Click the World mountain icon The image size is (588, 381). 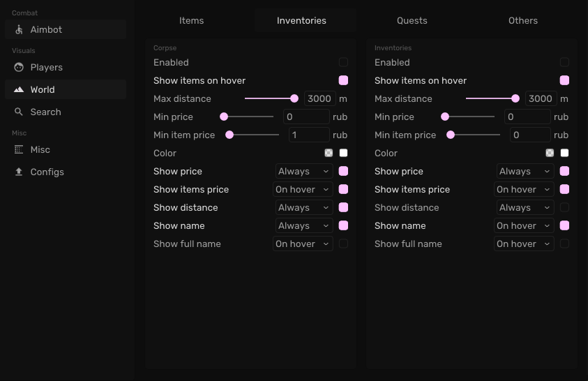(19, 90)
